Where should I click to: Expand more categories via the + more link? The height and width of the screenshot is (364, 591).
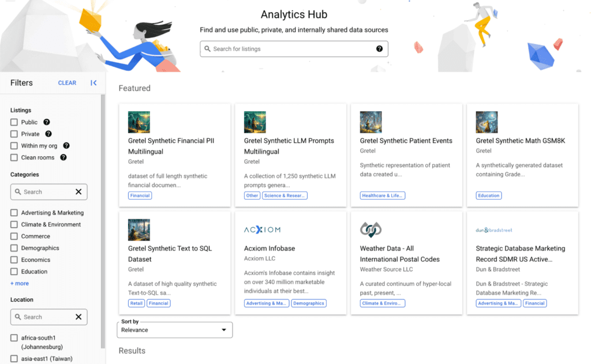point(19,283)
